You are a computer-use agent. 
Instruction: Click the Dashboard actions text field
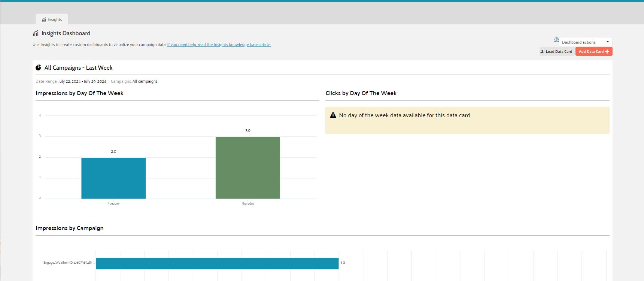[580, 42]
